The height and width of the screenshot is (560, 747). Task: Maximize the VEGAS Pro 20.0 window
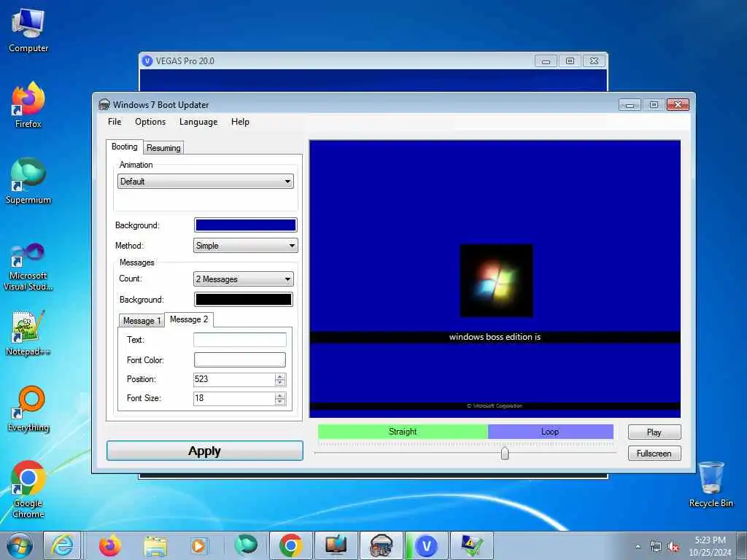click(x=570, y=61)
